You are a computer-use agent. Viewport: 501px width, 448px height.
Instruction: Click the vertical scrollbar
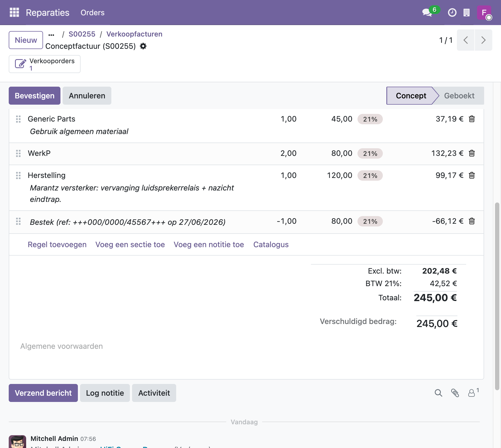(x=497, y=296)
